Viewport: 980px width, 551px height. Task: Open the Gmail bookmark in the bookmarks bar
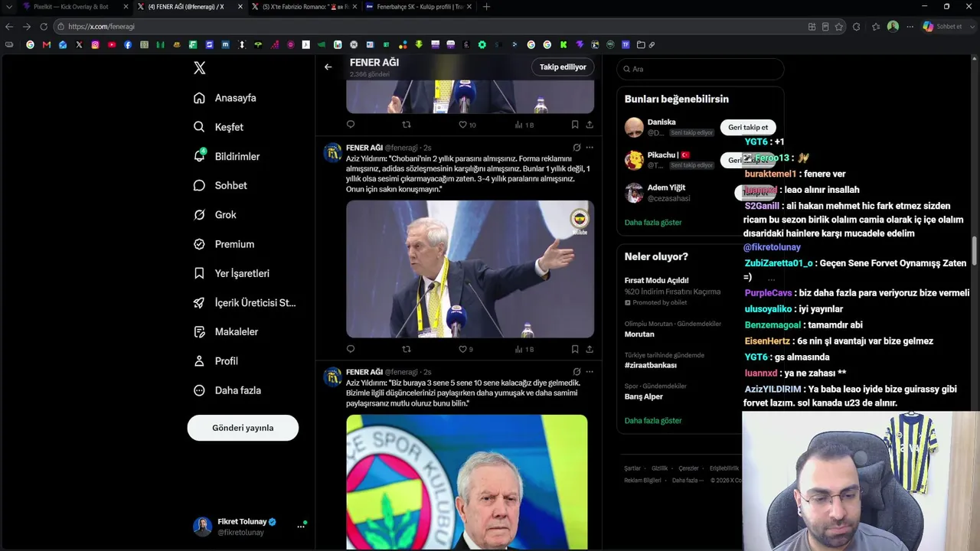click(47, 45)
